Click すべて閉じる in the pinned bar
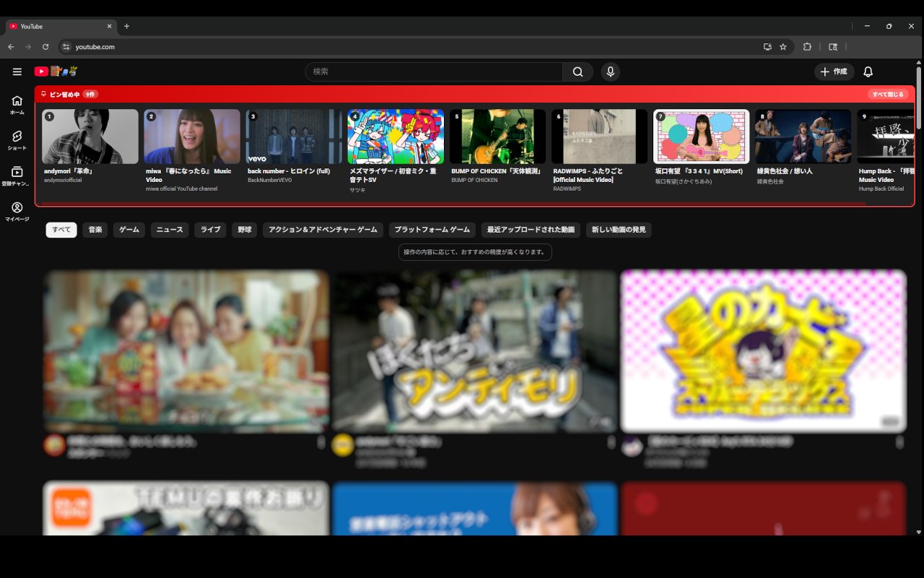Image resolution: width=924 pixels, height=578 pixels. (888, 94)
